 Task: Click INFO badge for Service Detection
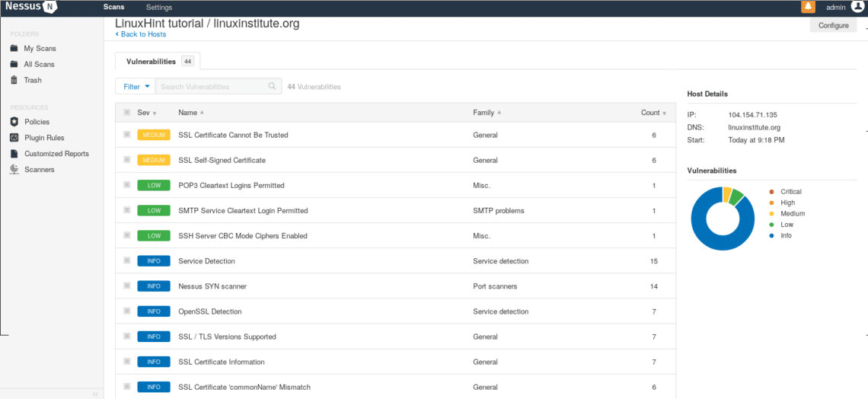(x=154, y=261)
